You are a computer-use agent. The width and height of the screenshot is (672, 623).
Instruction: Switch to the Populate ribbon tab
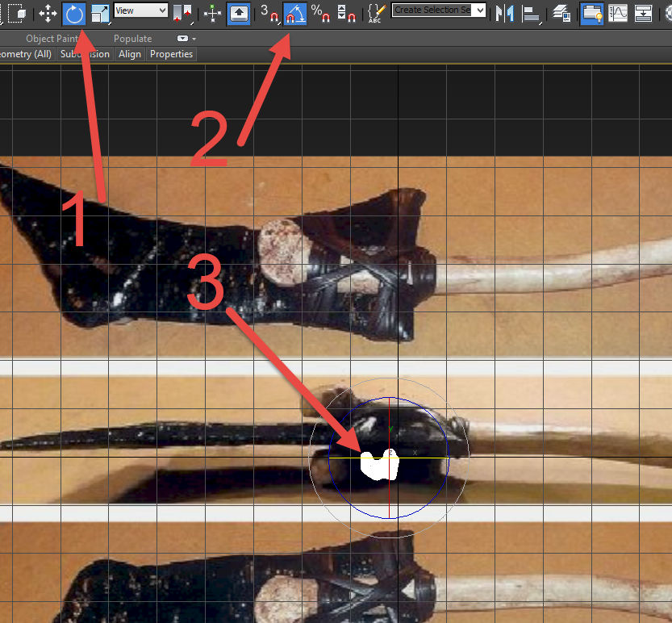(x=132, y=38)
